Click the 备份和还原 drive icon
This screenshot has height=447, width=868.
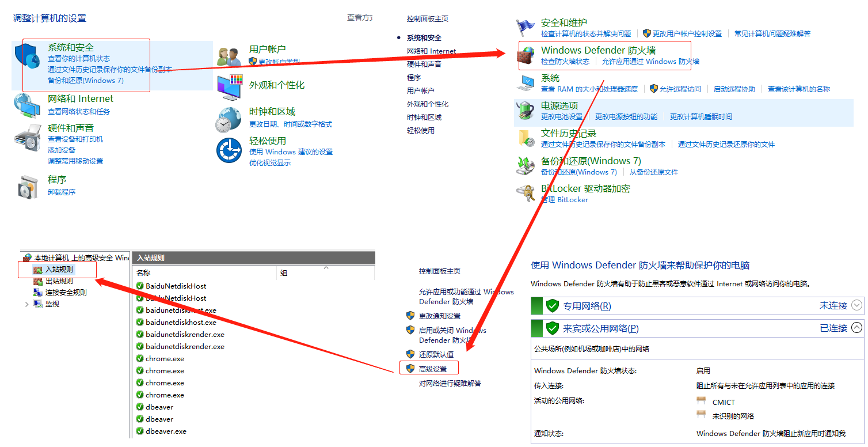526,166
